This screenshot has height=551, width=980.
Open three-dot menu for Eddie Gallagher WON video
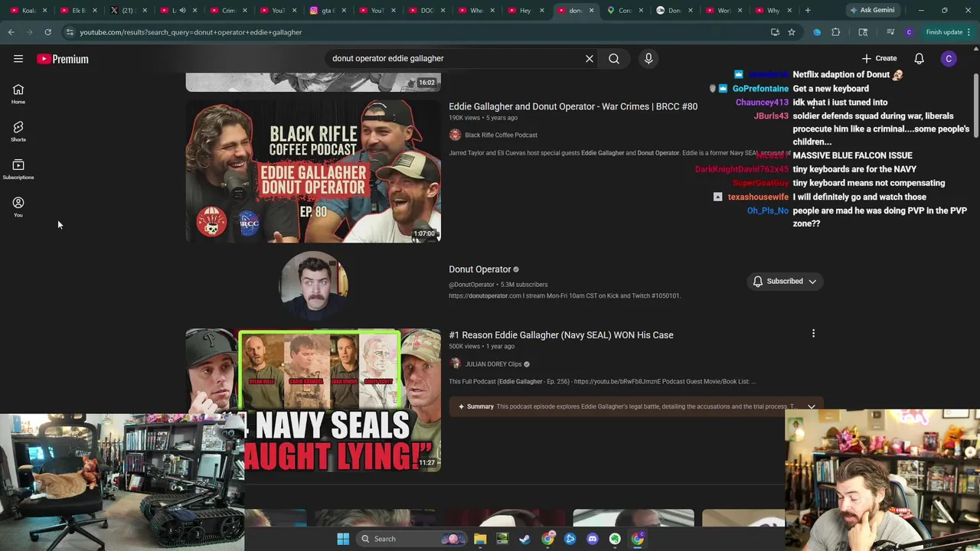(813, 334)
